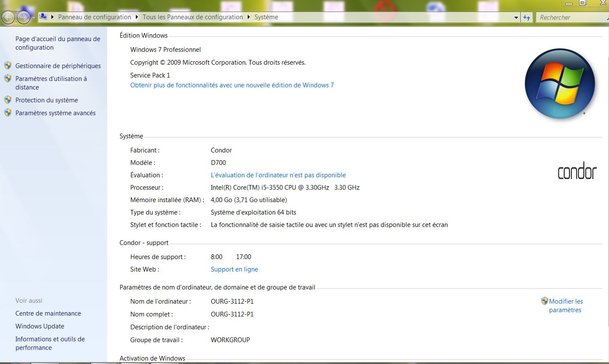Click "OURG-3112-P1" in the "Nom de l'ordinateur" row
Screen dimensions: 609x364
[x=232, y=301]
